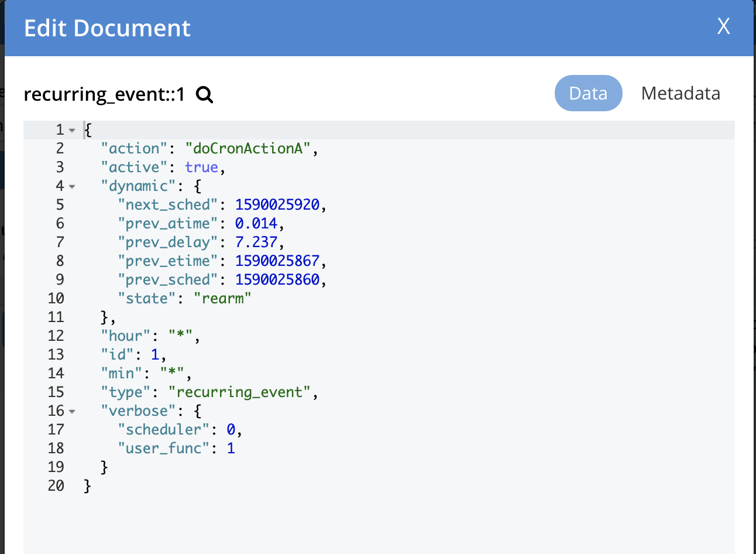Collapse the "dynamic" object fold arrow on line 4
756x554 pixels.
[x=72, y=187]
